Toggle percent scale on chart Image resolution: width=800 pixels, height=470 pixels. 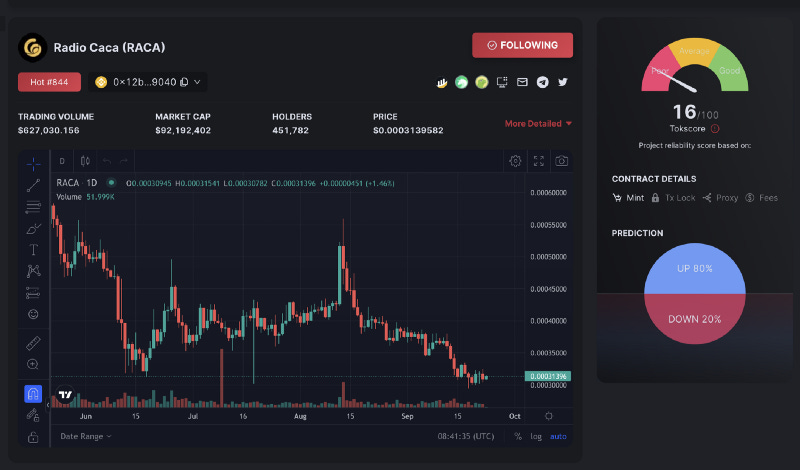click(518, 436)
